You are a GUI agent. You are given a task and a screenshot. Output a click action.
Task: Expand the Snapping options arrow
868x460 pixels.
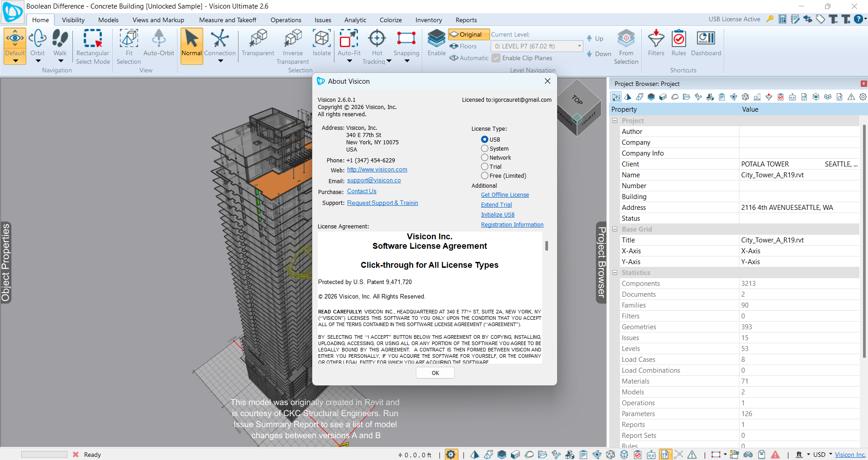click(407, 61)
